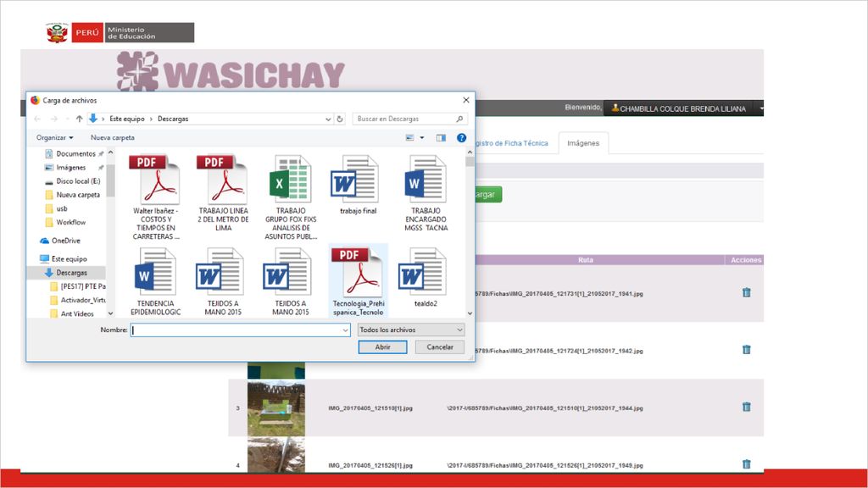868x488 pixels.
Task: Open the Ant Videos folder in sidebar
Action: pos(76,313)
